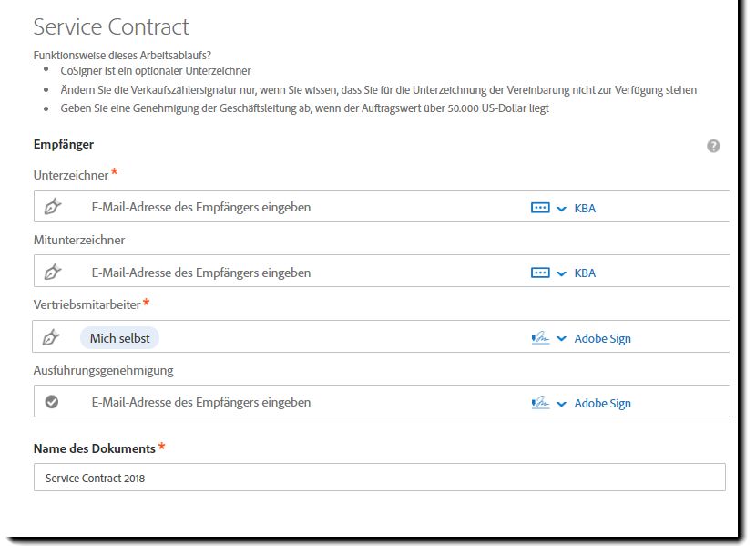Click the pen role icon in Mitunterzeichner row
The width and height of the screenshot is (756, 546).
(53, 272)
